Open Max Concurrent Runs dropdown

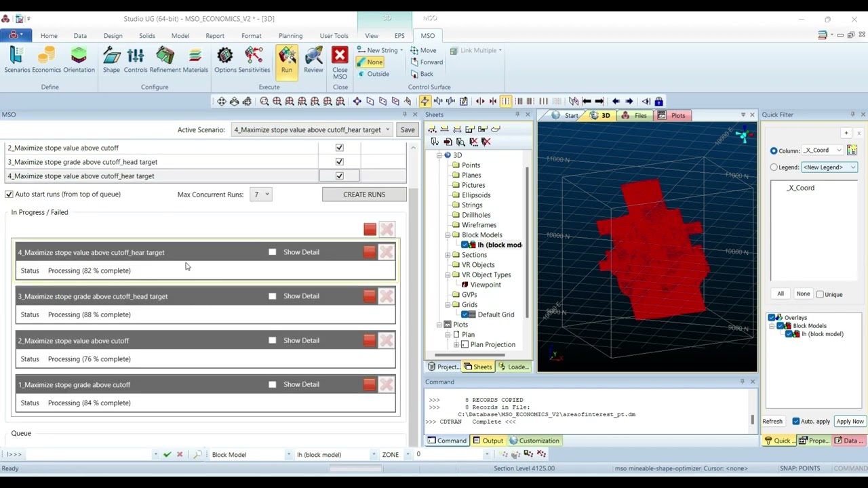click(x=261, y=195)
